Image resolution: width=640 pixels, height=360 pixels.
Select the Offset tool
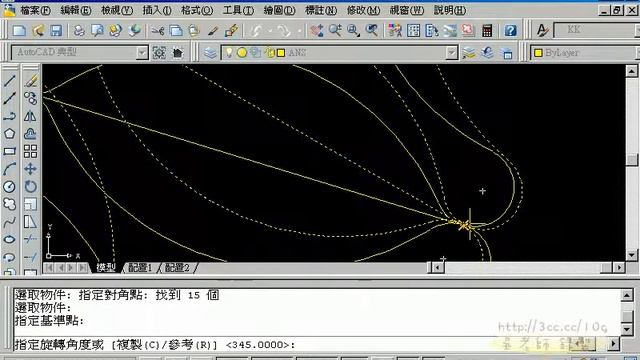(31, 133)
